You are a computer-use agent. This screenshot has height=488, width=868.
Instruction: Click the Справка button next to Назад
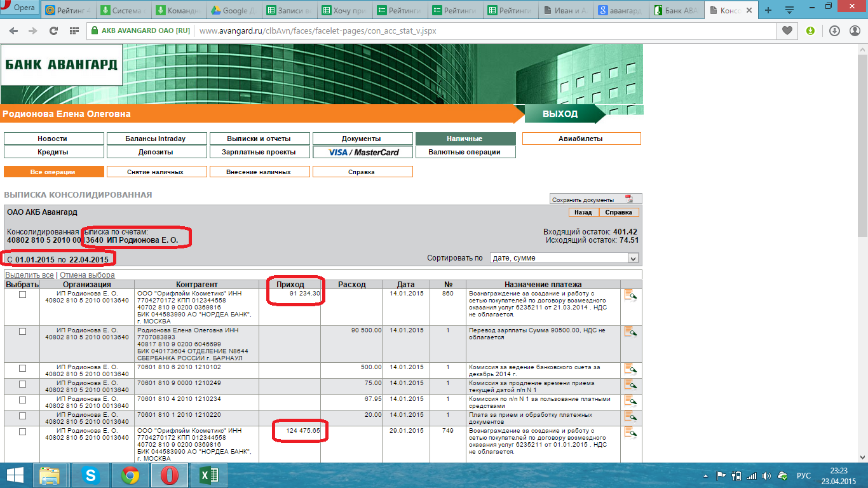click(618, 212)
